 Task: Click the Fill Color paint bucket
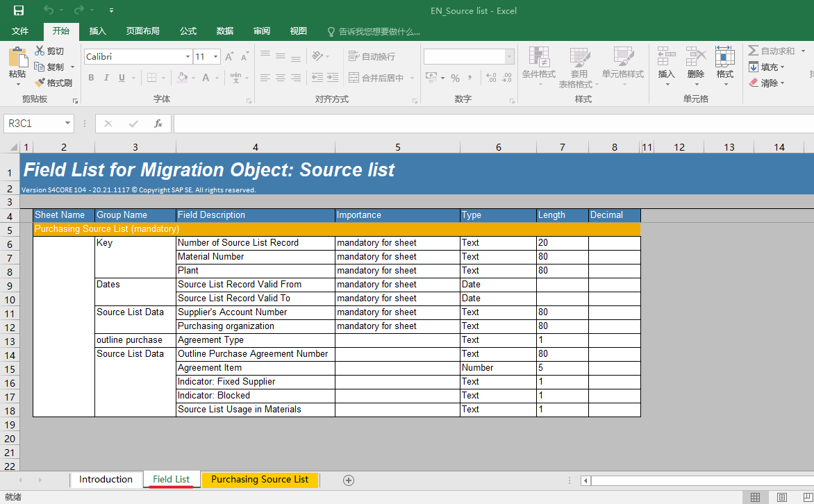tap(182, 78)
